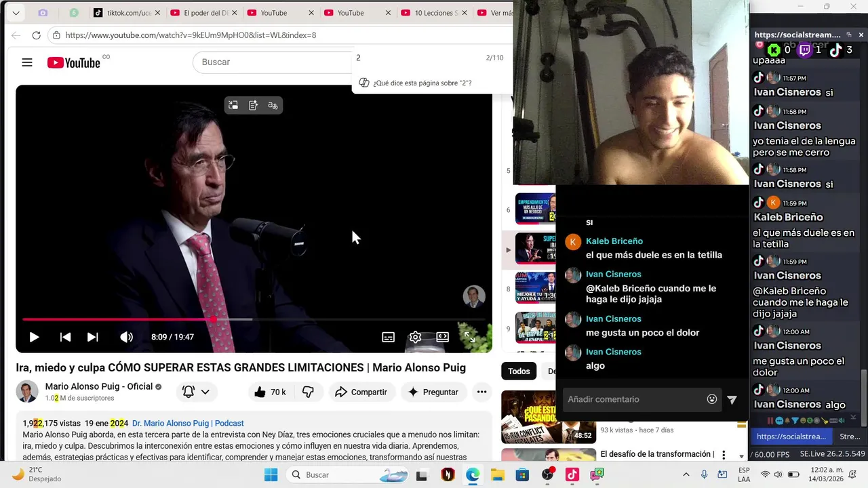This screenshot has height=488, width=868.
Task: Open the channel avatar next to subscriber count
Action: [x=27, y=392]
